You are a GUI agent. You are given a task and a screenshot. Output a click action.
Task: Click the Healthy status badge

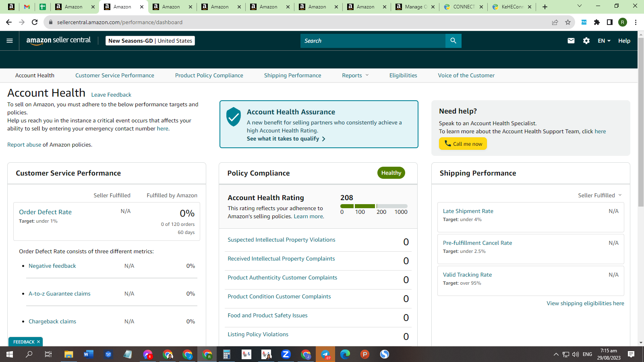pos(391,173)
